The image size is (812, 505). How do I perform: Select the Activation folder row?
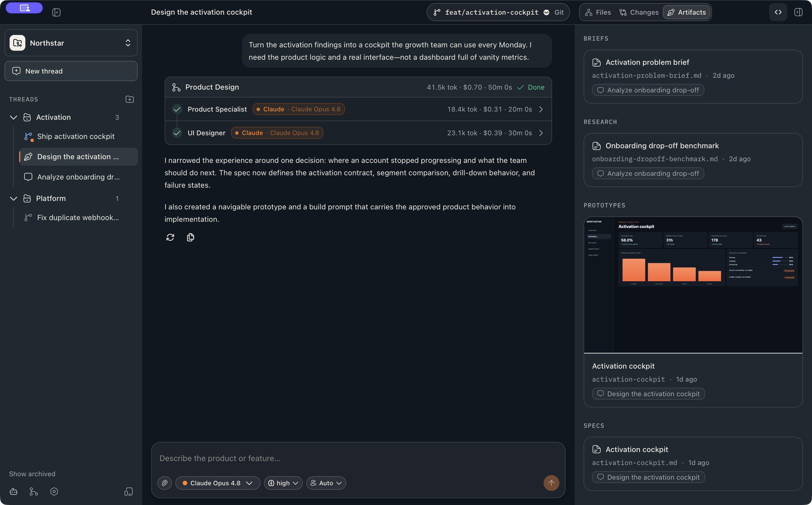[x=71, y=117]
